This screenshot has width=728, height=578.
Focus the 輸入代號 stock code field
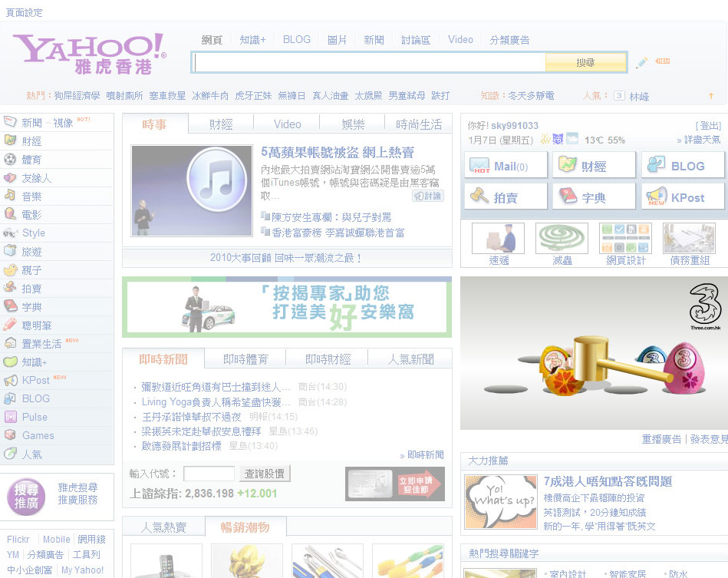[209, 474]
